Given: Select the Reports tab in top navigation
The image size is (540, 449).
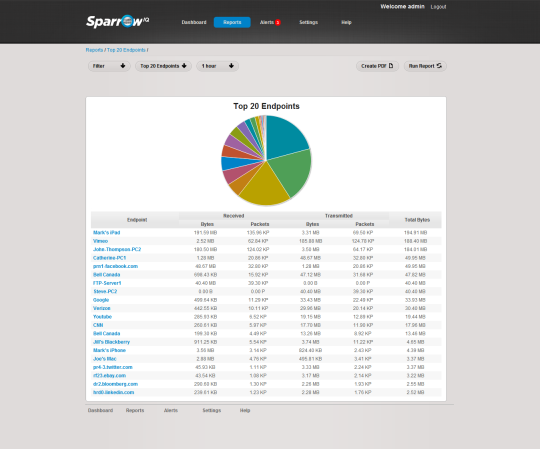Looking at the screenshot, I should (x=232, y=22).
